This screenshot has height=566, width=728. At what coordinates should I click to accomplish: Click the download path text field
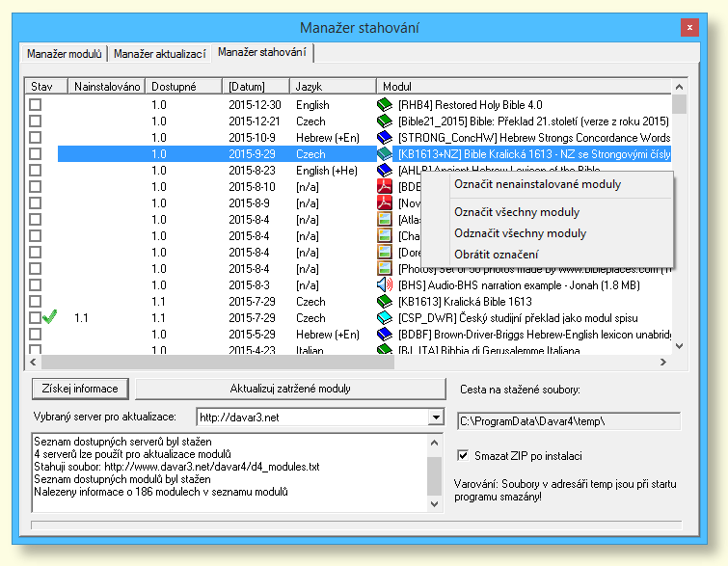[568, 421]
